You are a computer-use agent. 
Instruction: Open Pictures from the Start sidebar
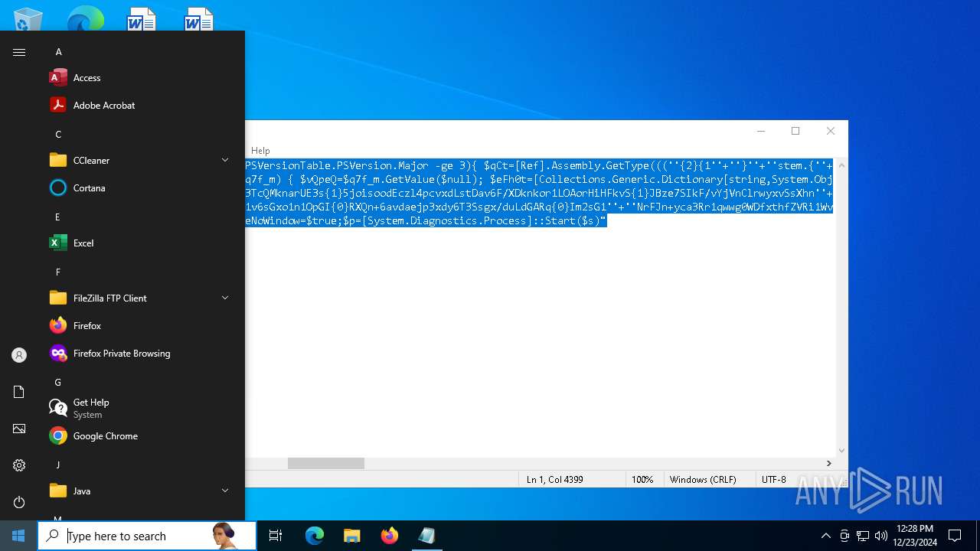click(19, 429)
